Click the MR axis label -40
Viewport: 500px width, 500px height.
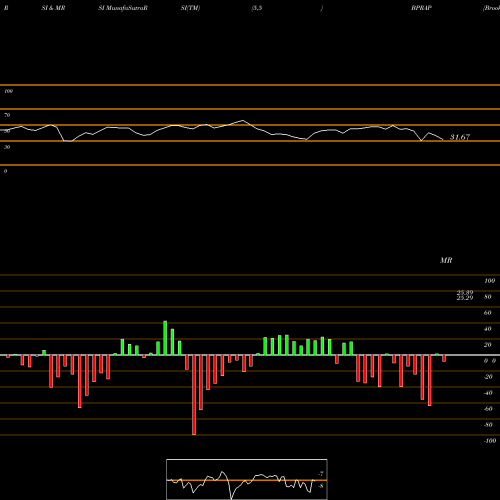[488, 393]
